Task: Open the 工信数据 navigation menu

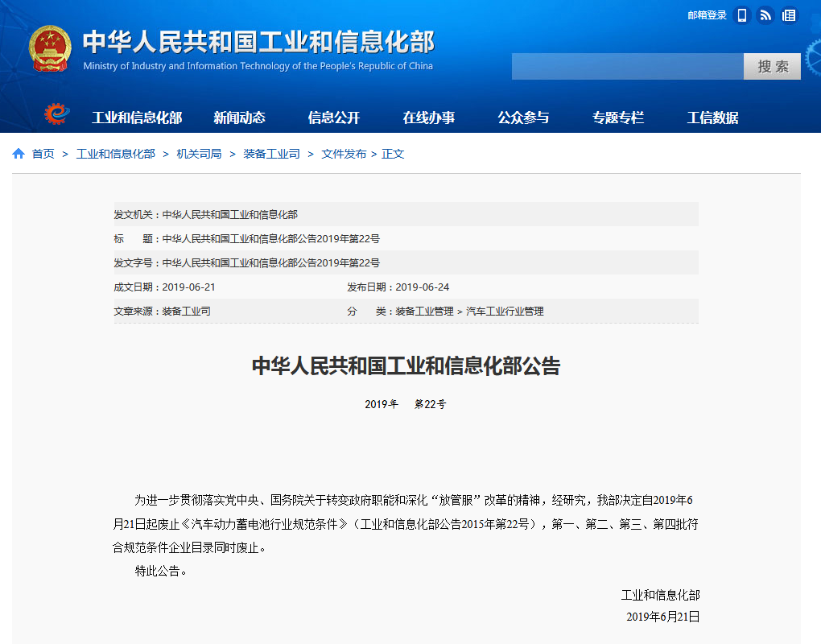Action: 712,118
